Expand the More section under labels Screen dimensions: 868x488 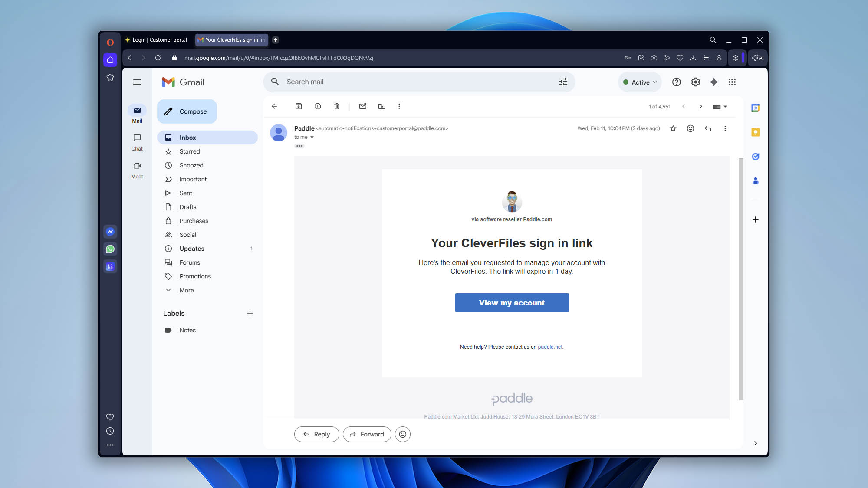(186, 290)
